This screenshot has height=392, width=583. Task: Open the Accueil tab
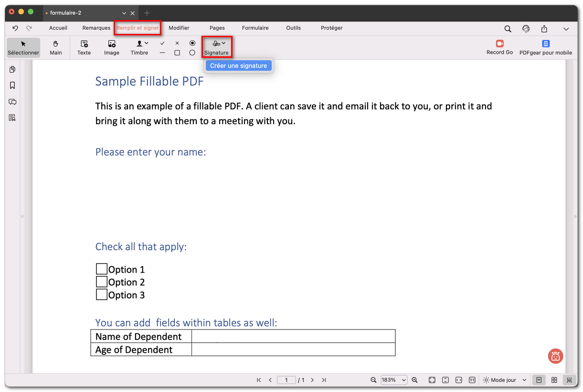[58, 28]
